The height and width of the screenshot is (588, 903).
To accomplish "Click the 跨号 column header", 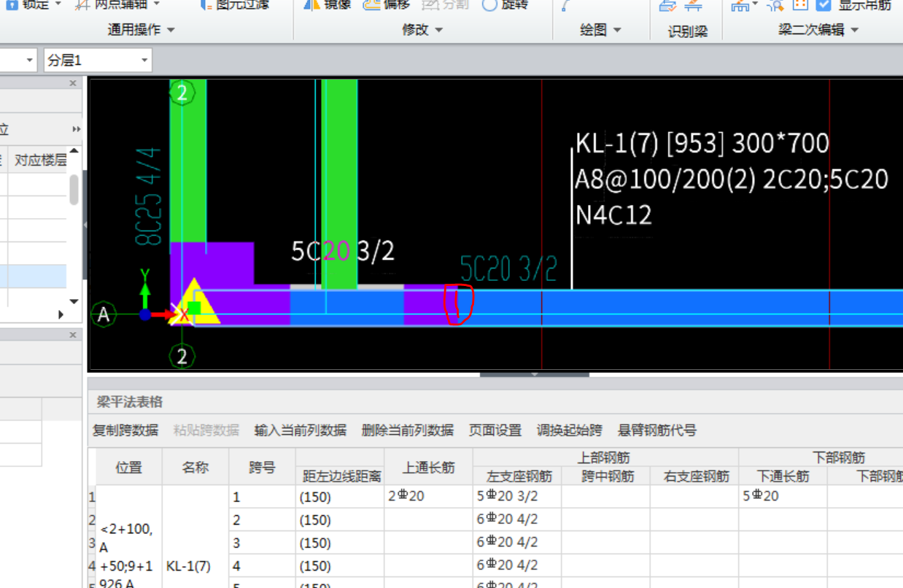I will (x=262, y=468).
